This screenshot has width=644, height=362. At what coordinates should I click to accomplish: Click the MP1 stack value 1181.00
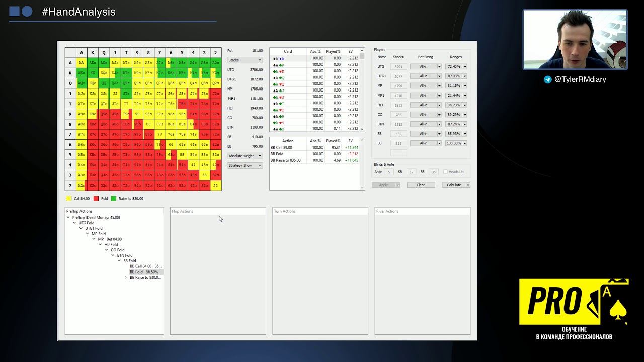pyautogui.click(x=257, y=99)
